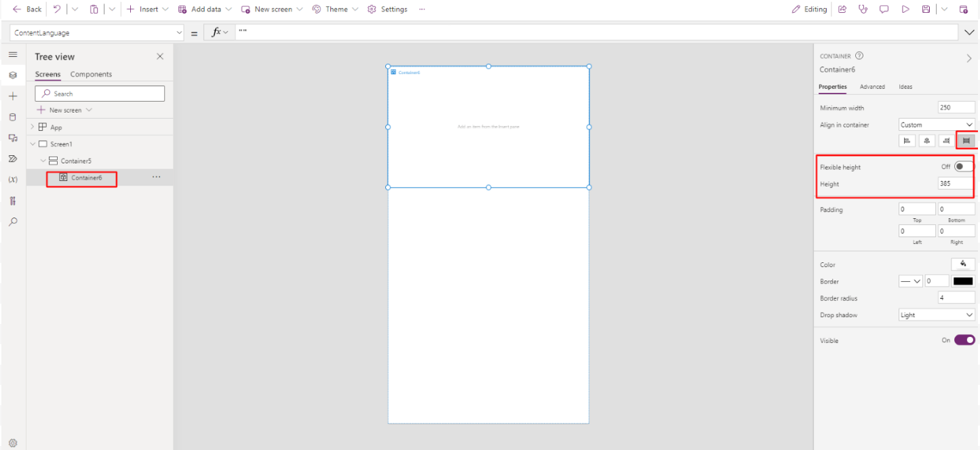Click the Save icon in top toolbar
Image resolution: width=980 pixels, height=450 pixels.
point(926,9)
